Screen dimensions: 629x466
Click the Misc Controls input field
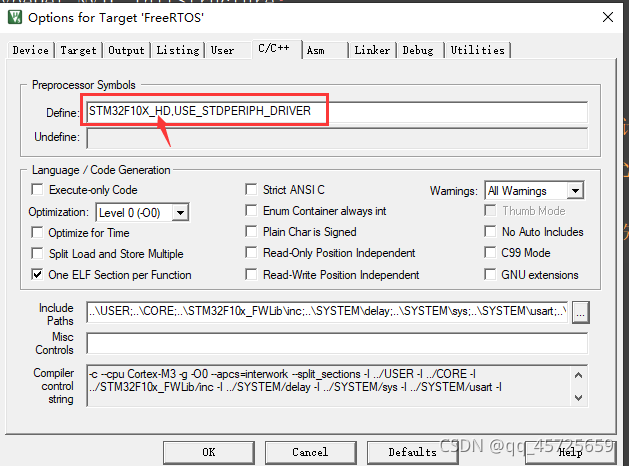tap(337, 343)
